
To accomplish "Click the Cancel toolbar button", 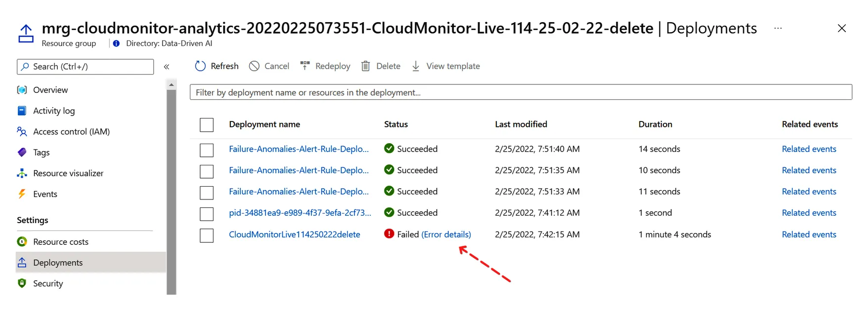I will point(269,66).
